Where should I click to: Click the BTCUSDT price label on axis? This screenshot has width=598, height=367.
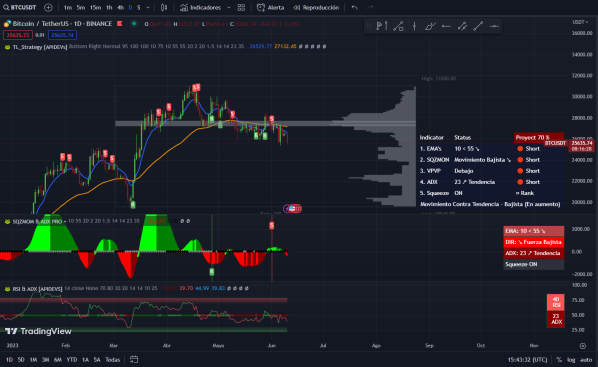point(555,143)
